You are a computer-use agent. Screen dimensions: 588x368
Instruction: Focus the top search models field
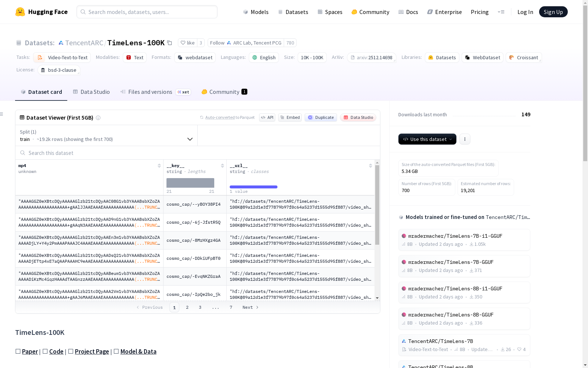click(147, 12)
